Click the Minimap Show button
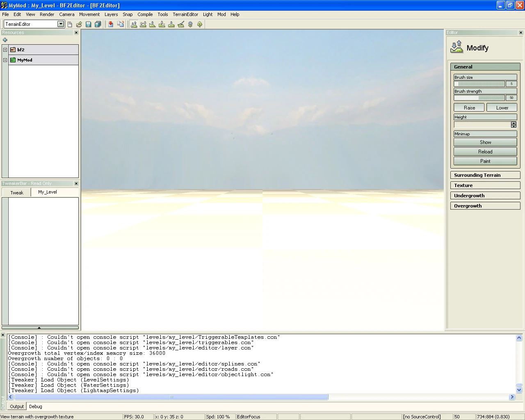525x420 pixels. click(x=485, y=142)
